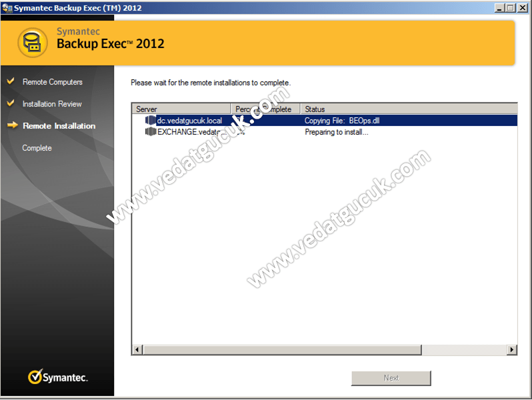Click the server icon beside dc.vedatgucuk.local

(150, 120)
